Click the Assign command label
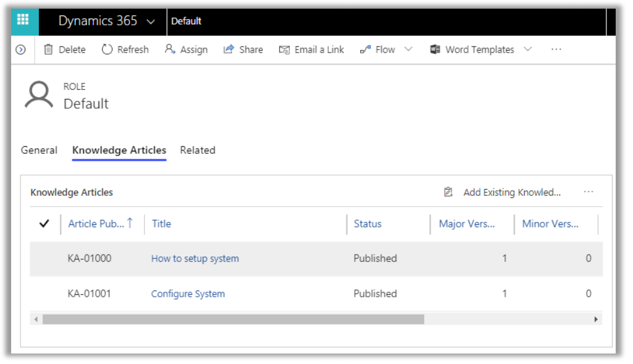This screenshot has width=633, height=364. pyautogui.click(x=193, y=49)
